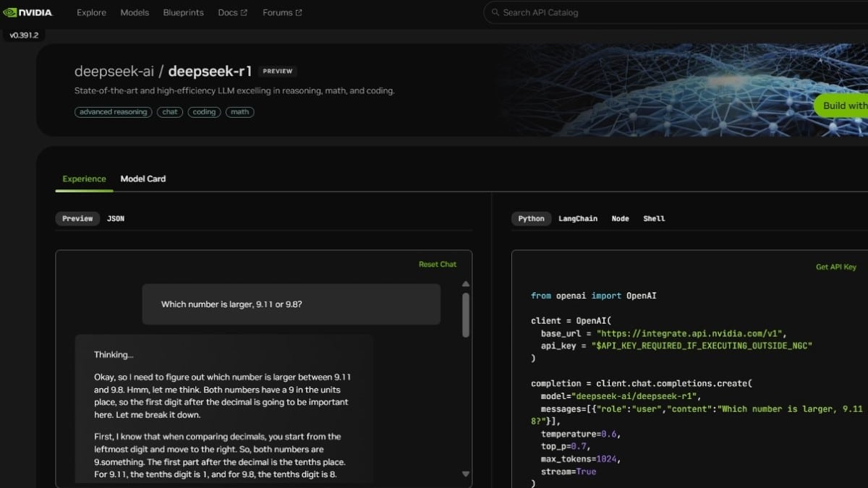Open the Blueprints section
The image size is (868, 488).
pos(183,12)
